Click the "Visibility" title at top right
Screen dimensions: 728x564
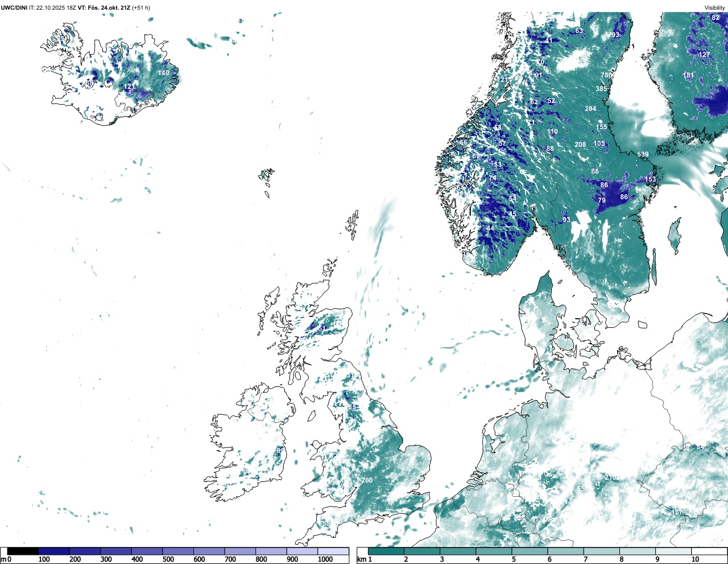(x=714, y=7)
